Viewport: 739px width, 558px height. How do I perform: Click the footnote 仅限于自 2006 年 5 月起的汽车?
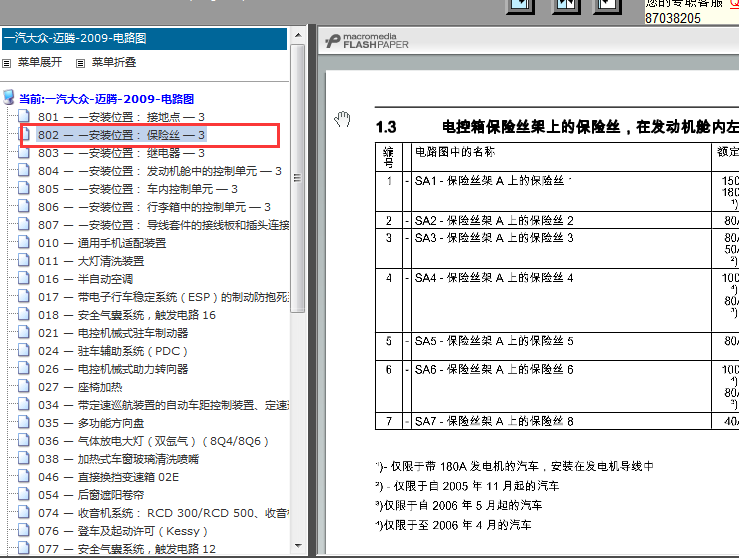[x=459, y=505]
